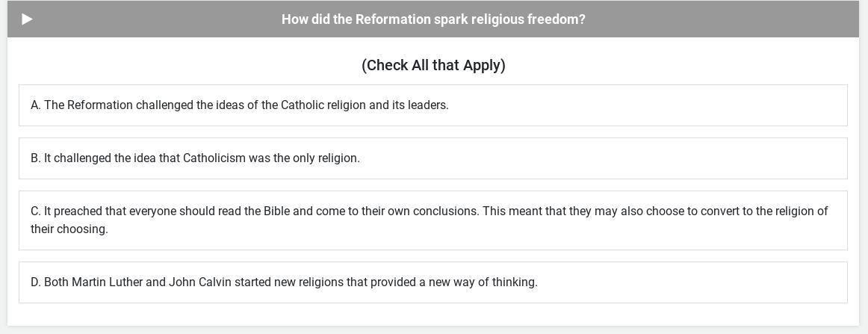Click the word "Catholicism" in option B

(x=214, y=158)
